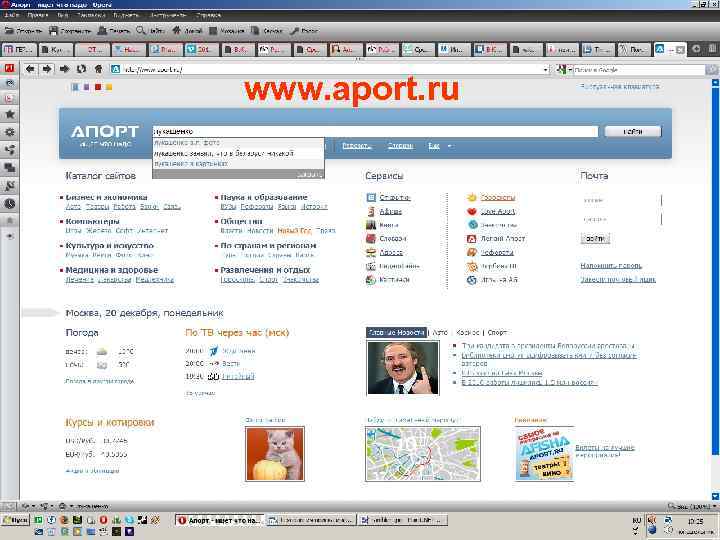Switch to the Спорт news tab

point(497,332)
